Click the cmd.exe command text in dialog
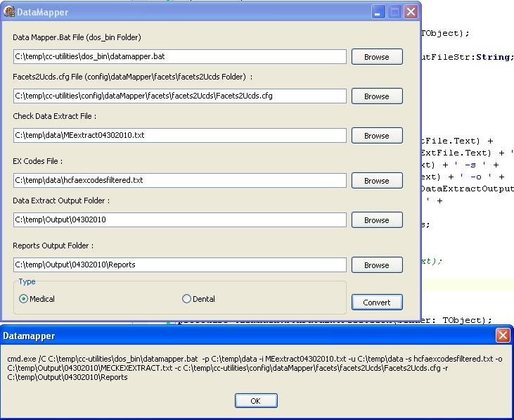The image size is (514, 420). pos(255,368)
